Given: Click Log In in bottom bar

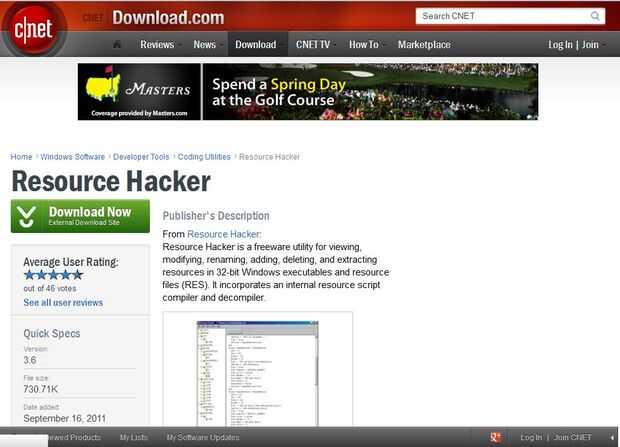Looking at the screenshot, I should (531, 437).
